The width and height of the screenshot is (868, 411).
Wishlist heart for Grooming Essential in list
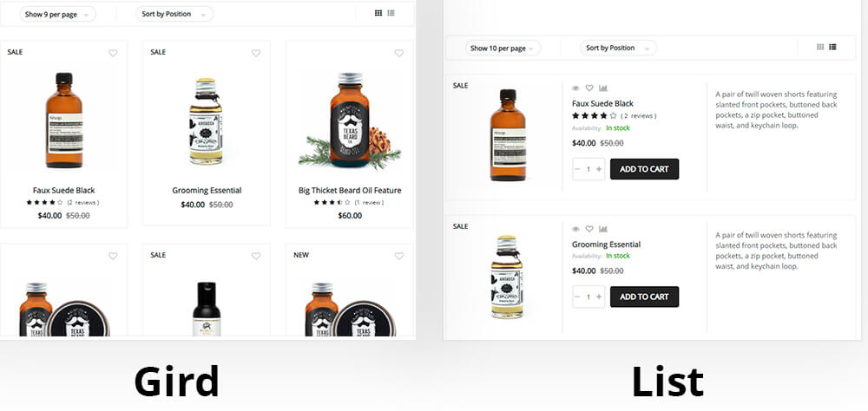(589, 229)
